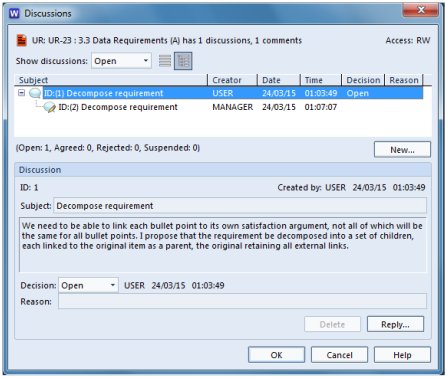Create a new discussion with New... button

402,150
